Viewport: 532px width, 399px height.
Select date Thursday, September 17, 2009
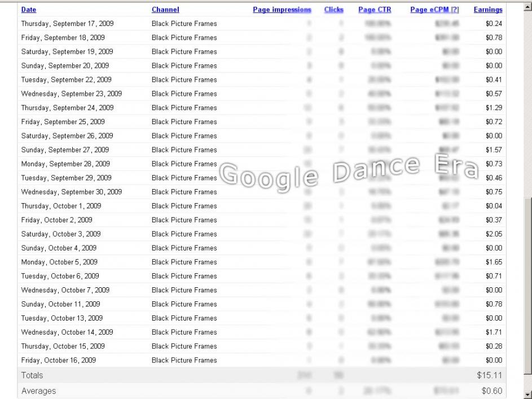pyautogui.click(x=67, y=23)
